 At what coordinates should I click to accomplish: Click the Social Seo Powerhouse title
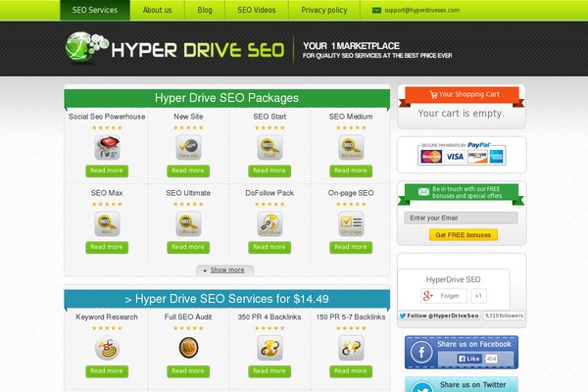click(107, 117)
